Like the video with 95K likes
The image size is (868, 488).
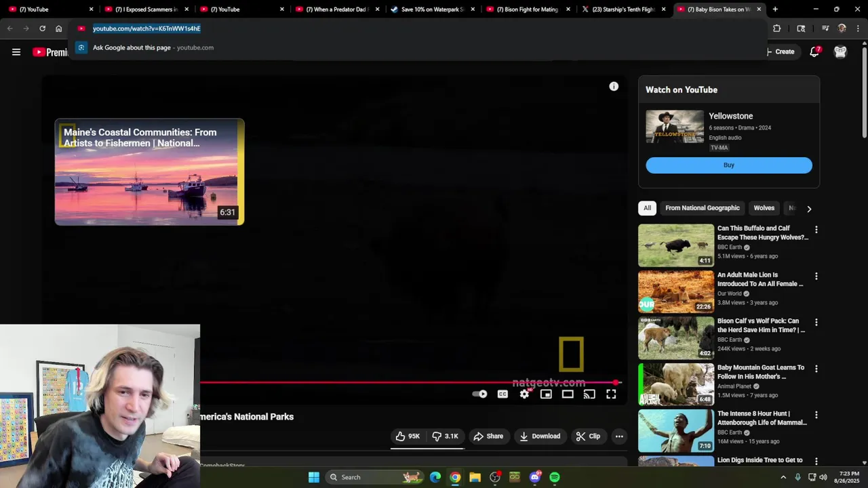tap(408, 436)
